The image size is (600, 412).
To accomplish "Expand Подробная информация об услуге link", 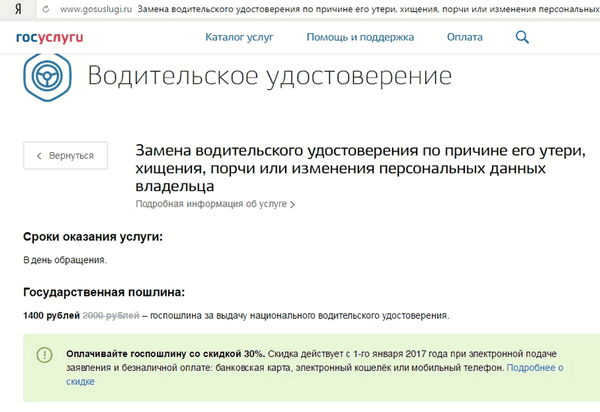I will point(215,204).
